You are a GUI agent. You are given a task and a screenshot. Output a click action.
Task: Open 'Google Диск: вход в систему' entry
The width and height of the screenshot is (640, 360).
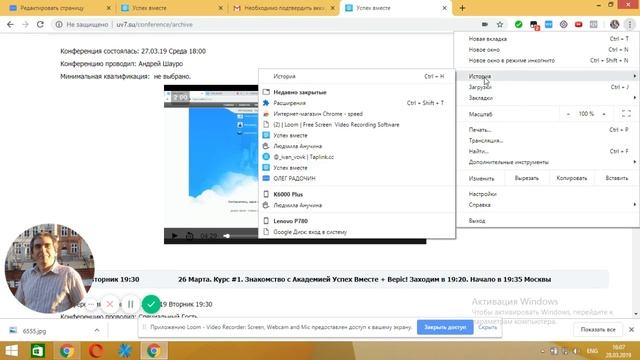[357, 232]
